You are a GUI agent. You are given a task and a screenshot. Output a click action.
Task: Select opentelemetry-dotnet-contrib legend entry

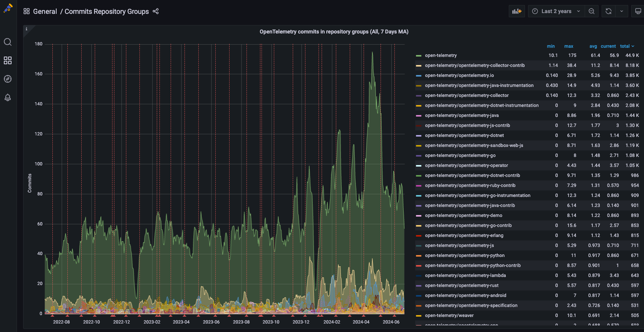(x=472, y=175)
